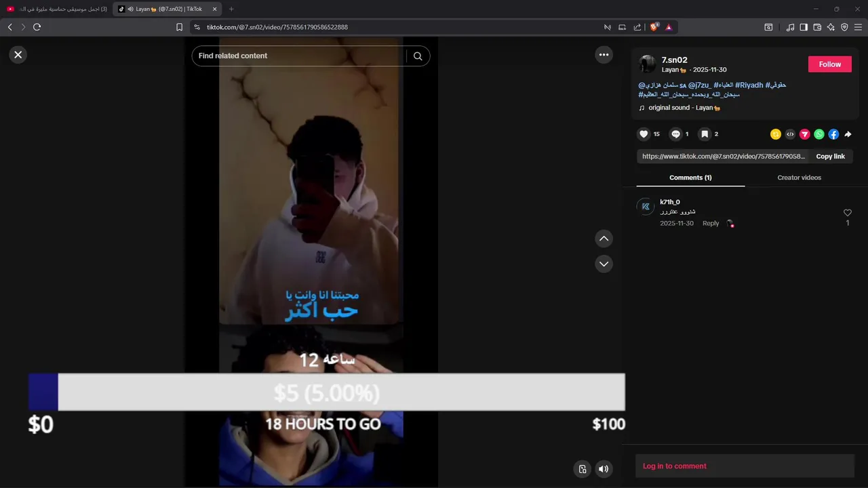
Task: Open the browser music playlist icon
Action: (790, 27)
